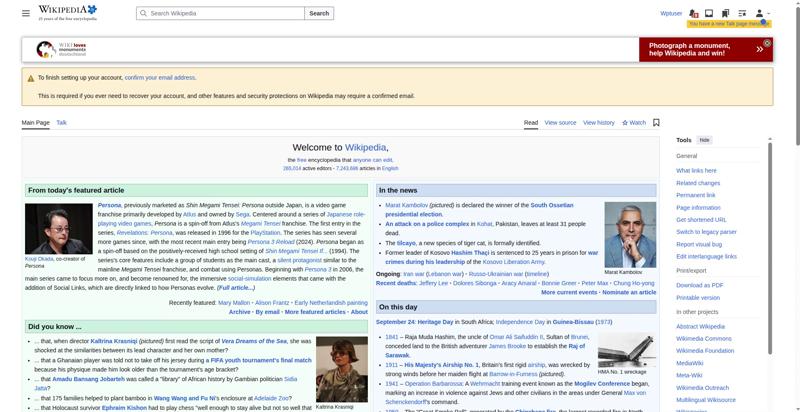The image size is (800, 412).
Task: Click "Report visual bug" link
Action: [699, 244]
